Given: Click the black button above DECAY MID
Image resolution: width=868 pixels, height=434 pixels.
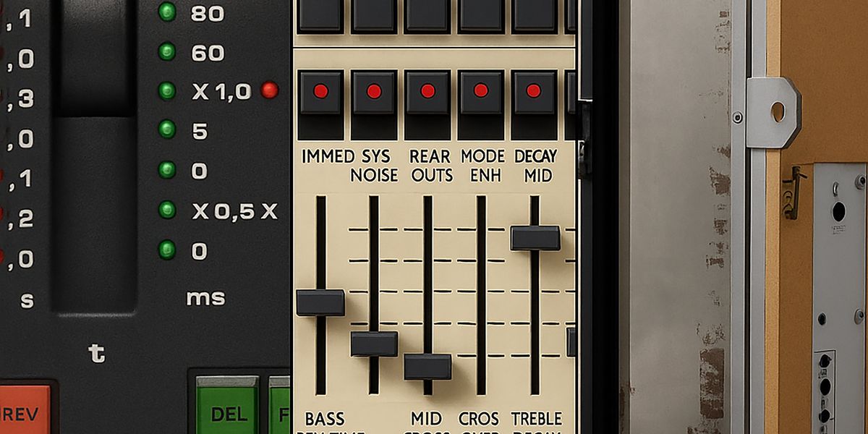Looking at the screenshot, I should tap(534, 14).
